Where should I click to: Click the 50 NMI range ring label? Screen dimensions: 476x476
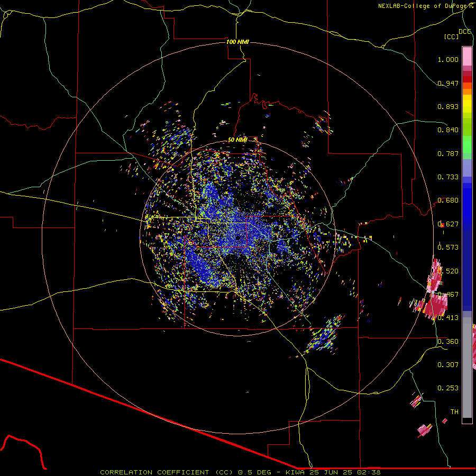tap(237, 140)
